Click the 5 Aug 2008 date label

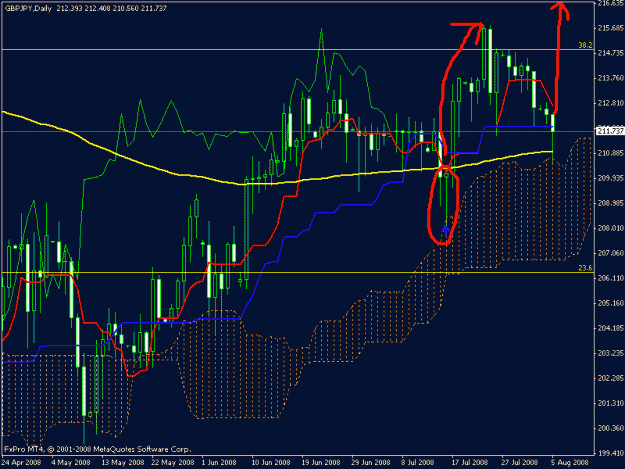pos(568,463)
